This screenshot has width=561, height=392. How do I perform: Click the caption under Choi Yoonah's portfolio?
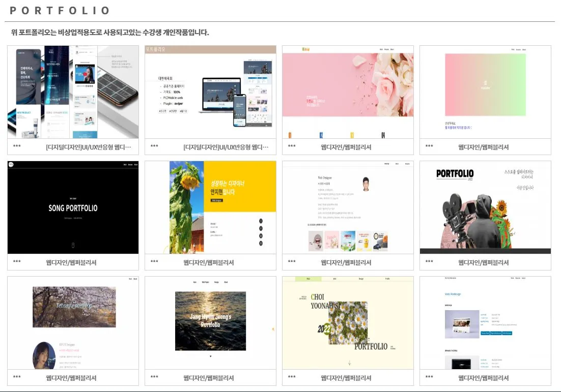pos(346,378)
